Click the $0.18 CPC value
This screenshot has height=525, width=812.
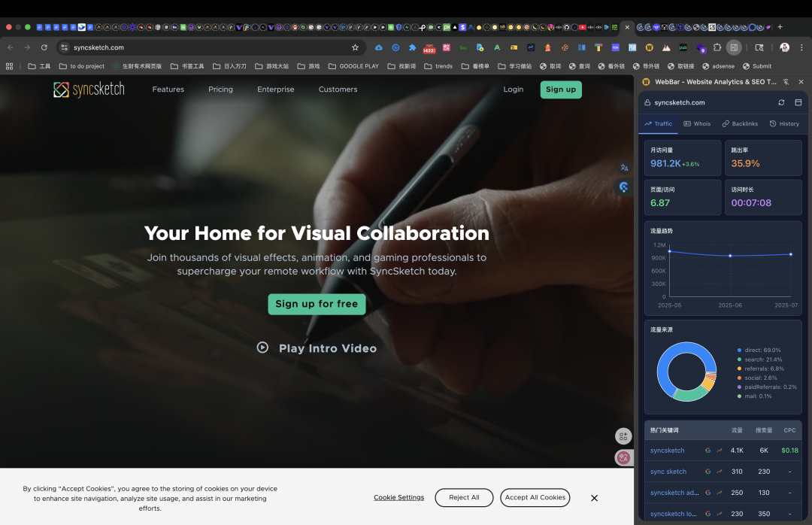(x=789, y=451)
